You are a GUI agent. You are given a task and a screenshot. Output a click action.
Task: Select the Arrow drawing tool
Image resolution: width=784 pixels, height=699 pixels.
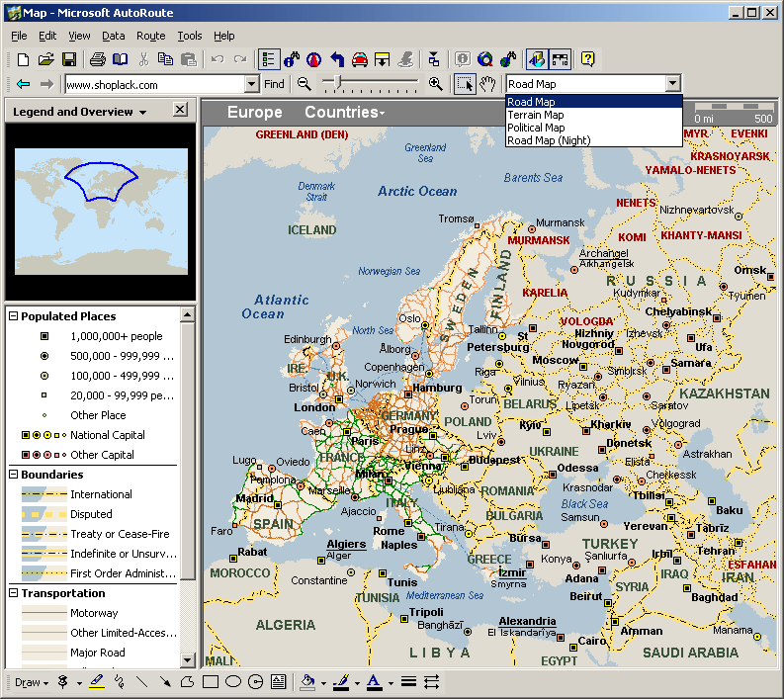(165, 682)
